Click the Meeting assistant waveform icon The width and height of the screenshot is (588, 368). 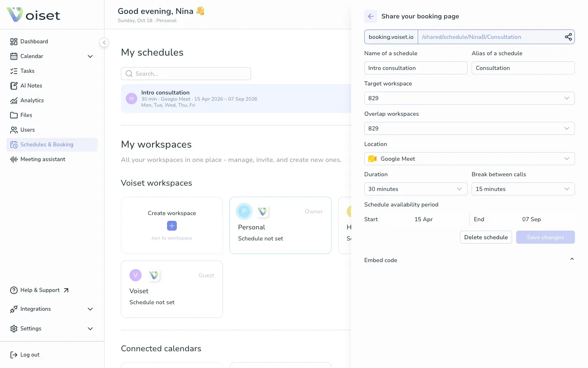click(x=14, y=159)
